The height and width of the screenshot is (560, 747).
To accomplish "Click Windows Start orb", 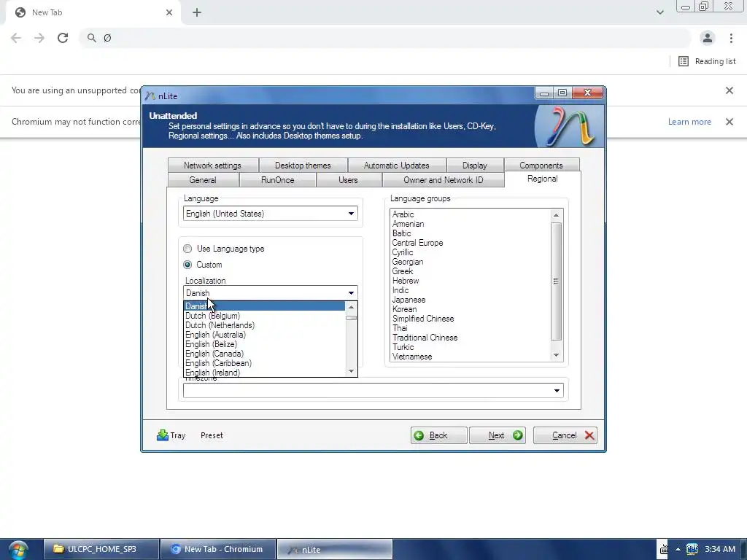I will [18, 550].
